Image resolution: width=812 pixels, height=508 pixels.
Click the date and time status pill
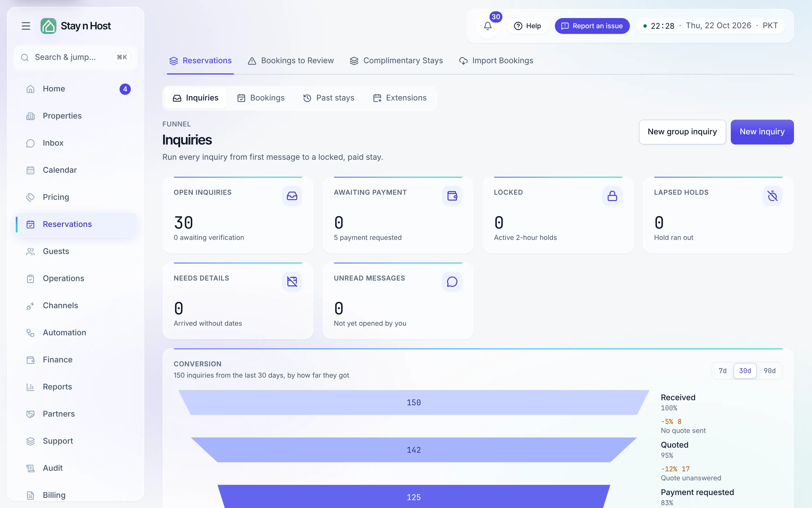click(710, 26)
